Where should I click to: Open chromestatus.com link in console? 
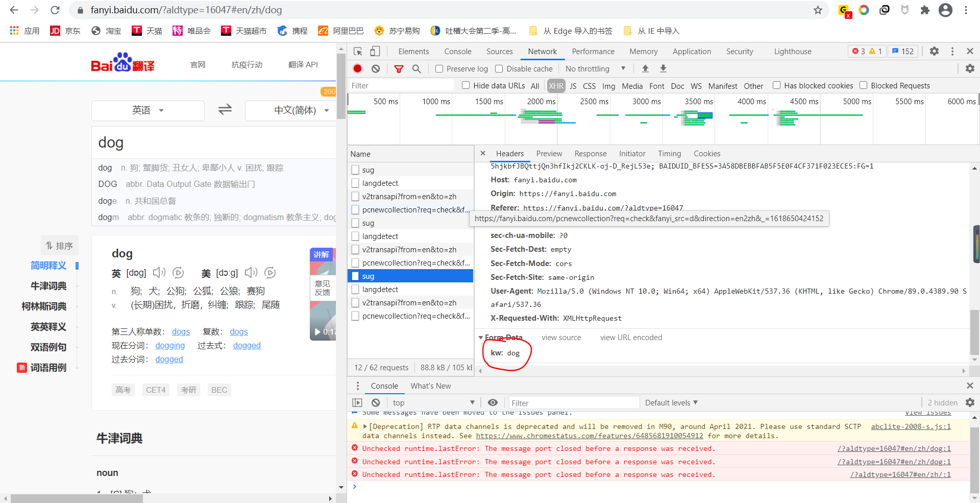pos(590,436)
